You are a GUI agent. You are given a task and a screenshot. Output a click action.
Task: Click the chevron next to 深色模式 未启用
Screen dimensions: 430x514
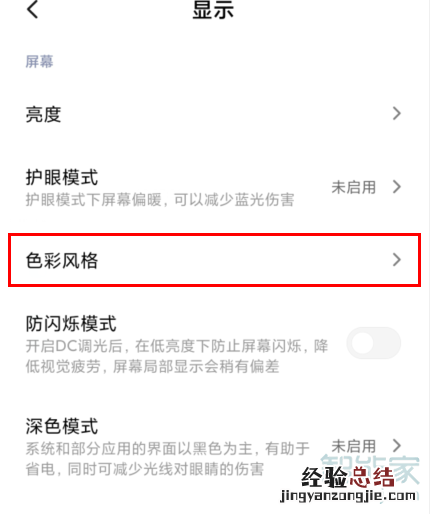click(396, 446)
